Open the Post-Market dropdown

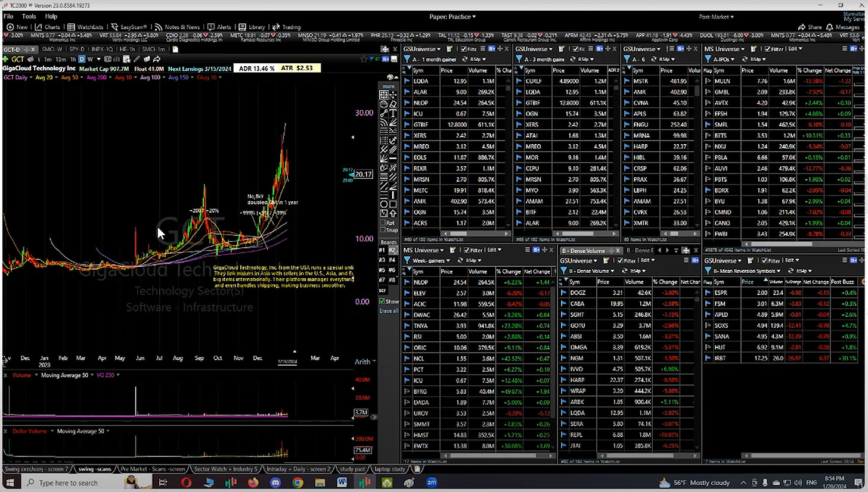tap(716, 17)
